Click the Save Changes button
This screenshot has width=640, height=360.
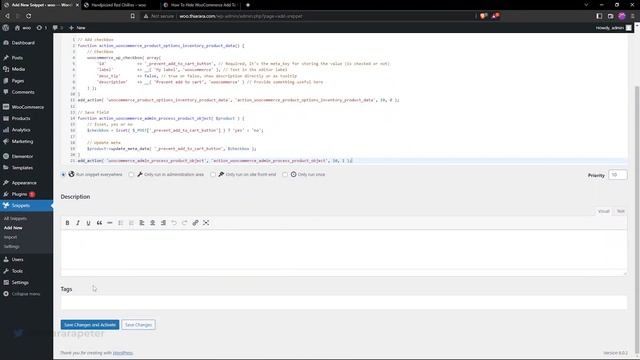pyautogui.click(x=138, y=324)
